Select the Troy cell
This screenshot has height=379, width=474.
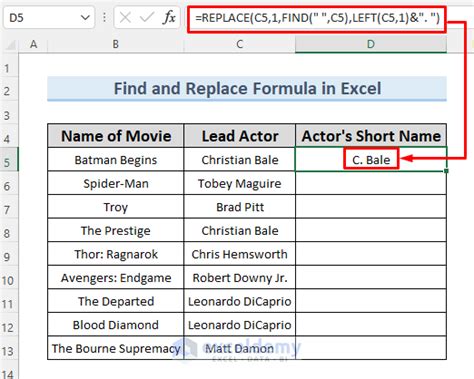[x=116, y=207]
